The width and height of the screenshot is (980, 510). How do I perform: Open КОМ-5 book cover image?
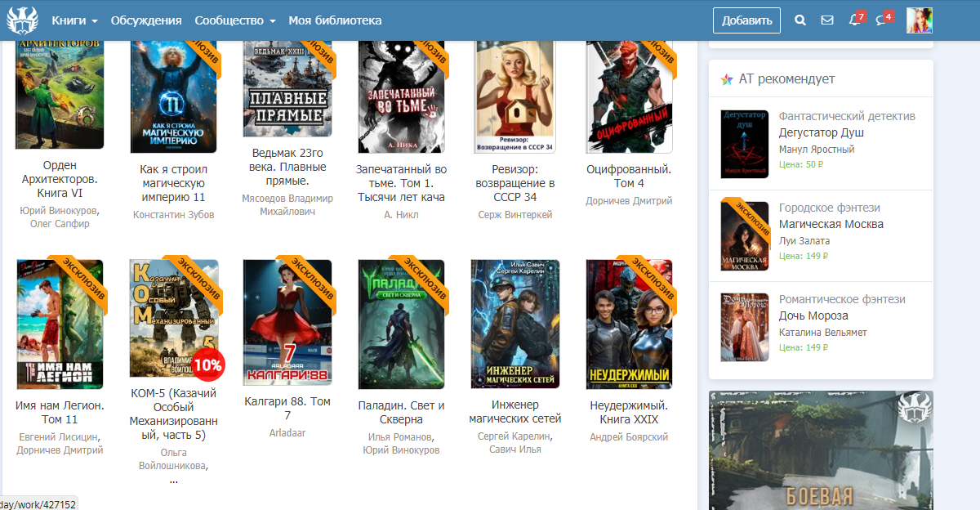(x=174, y=319)
